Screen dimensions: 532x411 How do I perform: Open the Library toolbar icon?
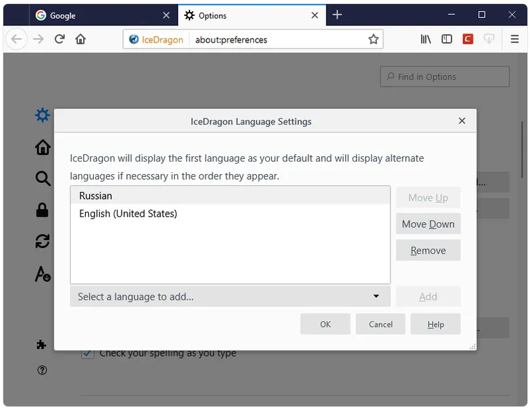click(x=426, y=39)
